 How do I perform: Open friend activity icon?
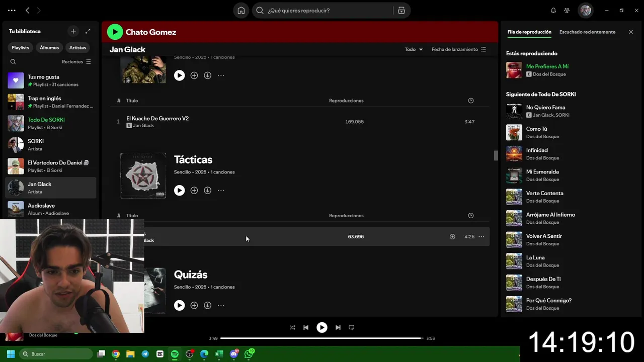tap(567, 11)
